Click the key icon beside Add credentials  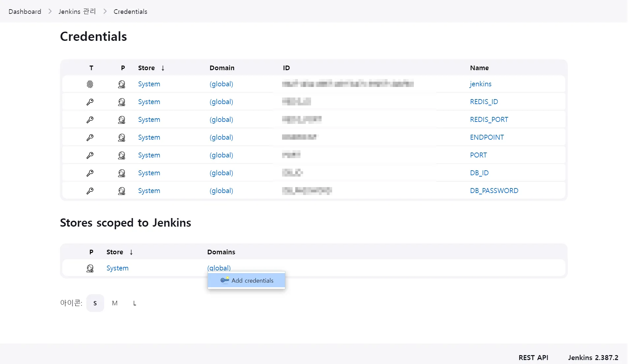224,280
